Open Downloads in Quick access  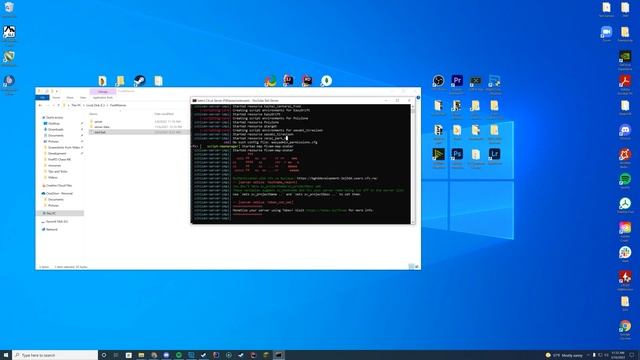(56, 129)
